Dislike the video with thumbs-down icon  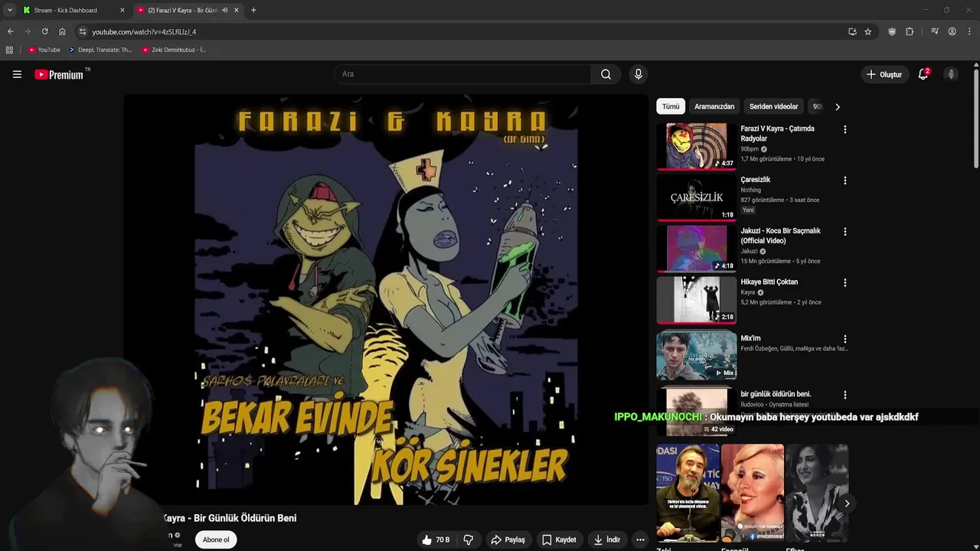click(x=469, y=540)
